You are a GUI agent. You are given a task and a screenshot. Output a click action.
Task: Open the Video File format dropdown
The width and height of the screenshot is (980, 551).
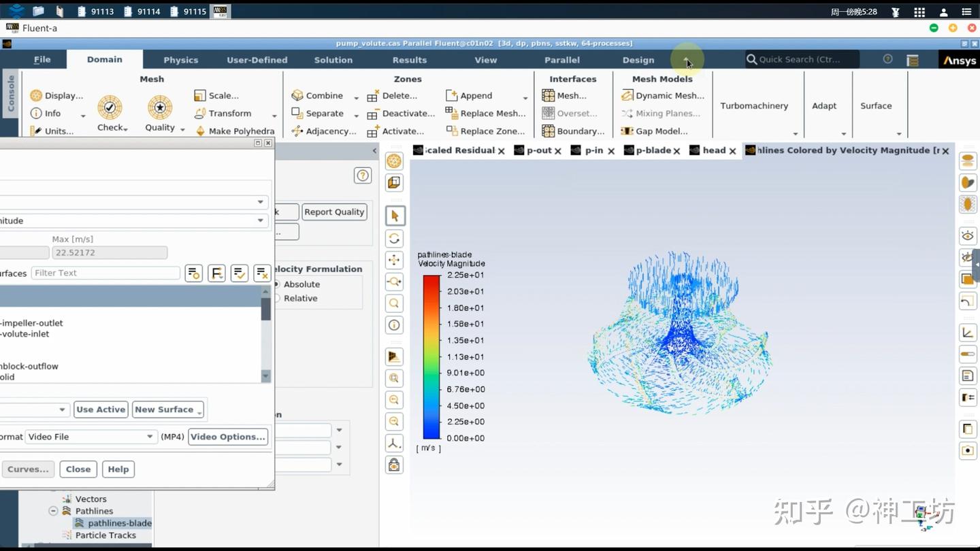(91, 437)
